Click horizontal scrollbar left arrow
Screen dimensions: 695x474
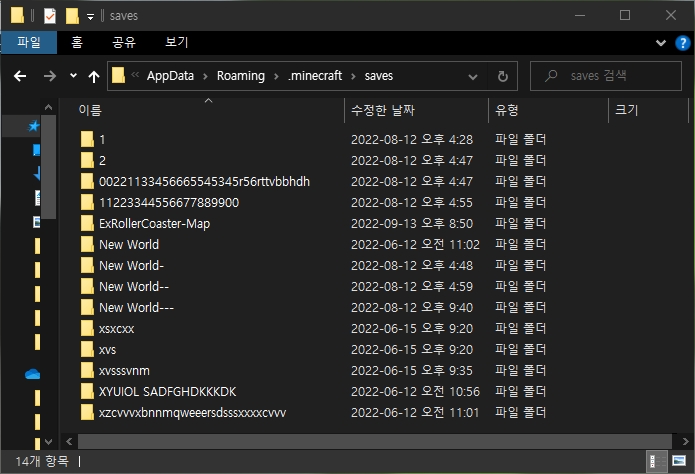[x=69, y=442]
